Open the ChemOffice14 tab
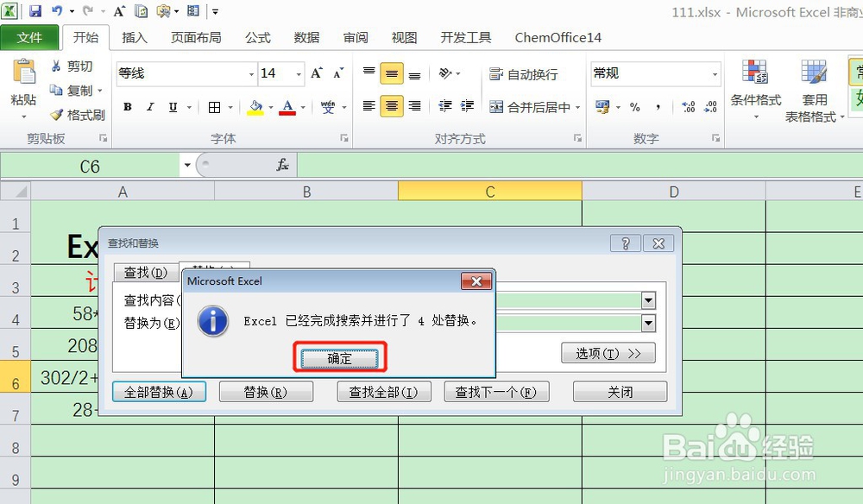The image size is (863, 504). 558,37
